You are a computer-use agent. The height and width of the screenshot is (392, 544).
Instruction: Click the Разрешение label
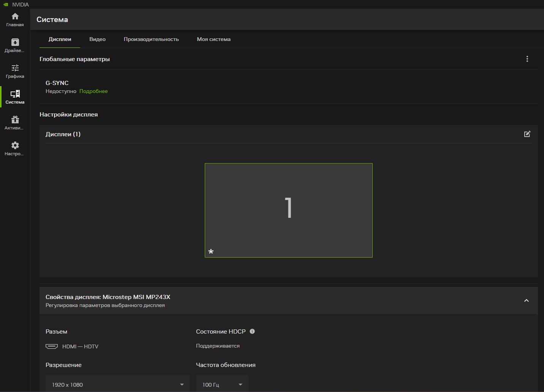(x=63, y=365)
